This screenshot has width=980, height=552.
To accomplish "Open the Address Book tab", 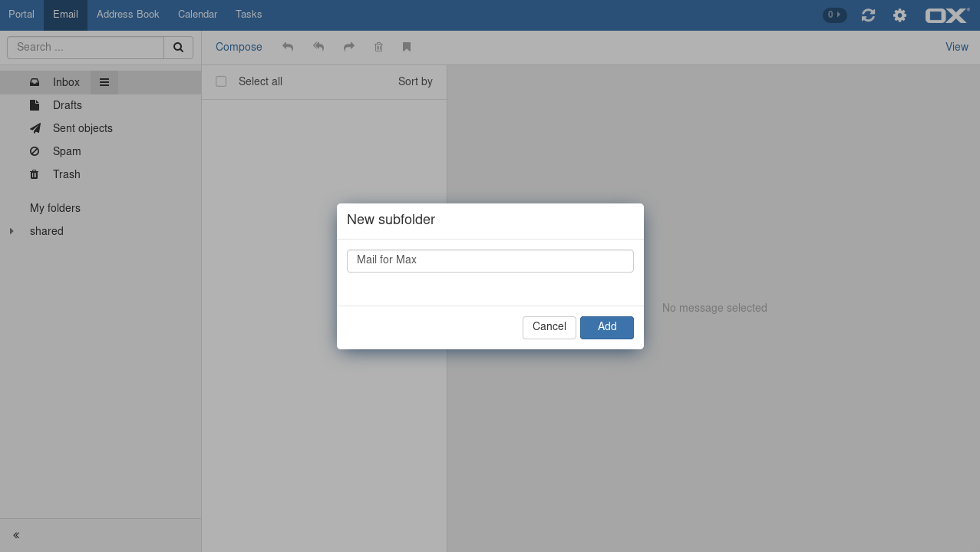I will [128, 15].
